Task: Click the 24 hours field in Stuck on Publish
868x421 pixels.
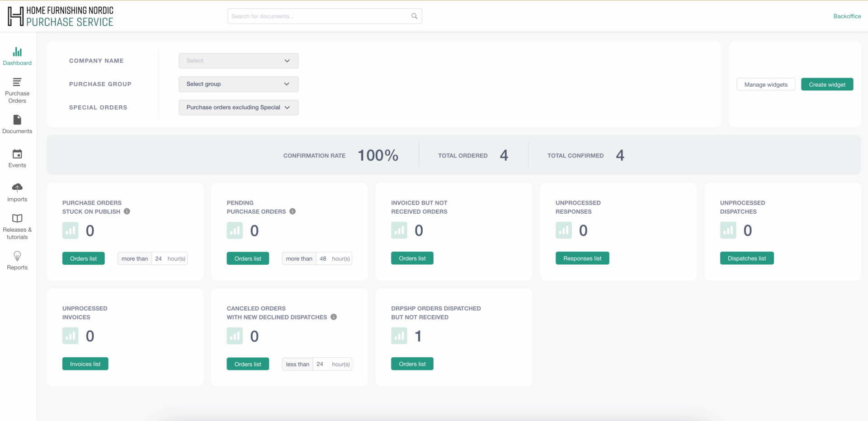Action: point(160,259)
